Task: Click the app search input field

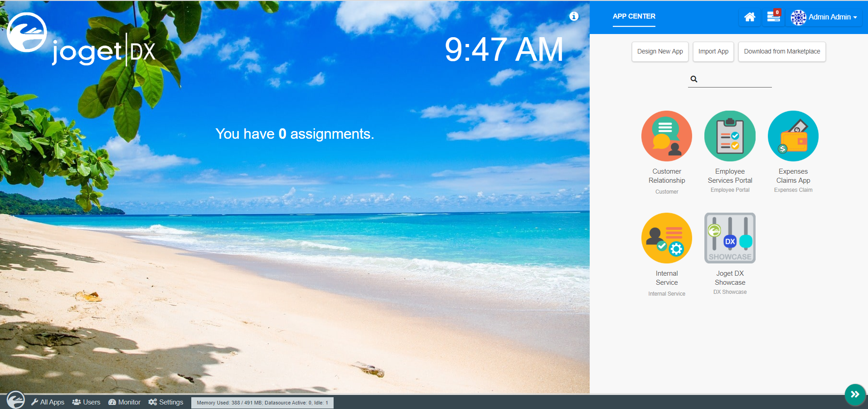Action: point(734,79)
